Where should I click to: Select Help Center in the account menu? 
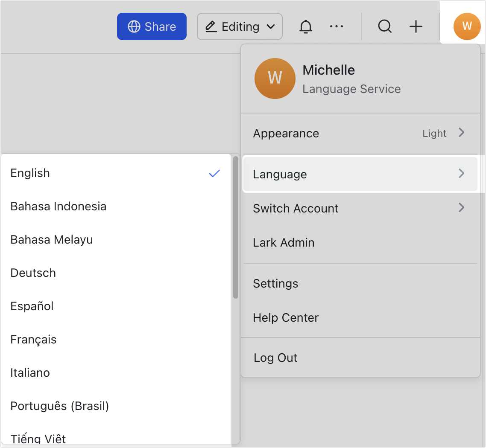[360, 317]
